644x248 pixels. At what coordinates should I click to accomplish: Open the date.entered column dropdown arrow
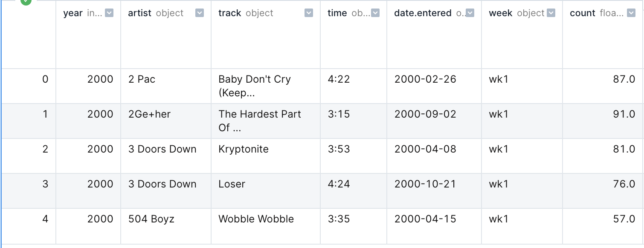pos(470,13)
